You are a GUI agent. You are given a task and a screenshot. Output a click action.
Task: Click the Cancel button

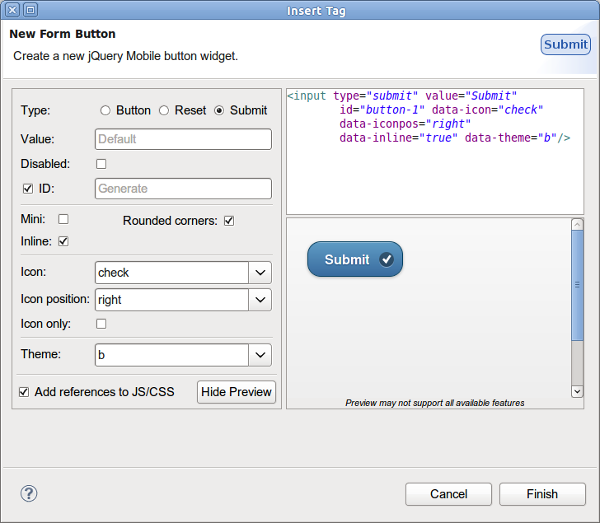click(448, 494)
